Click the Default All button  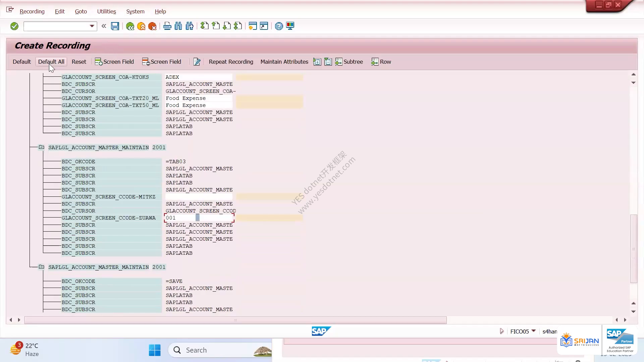pos(51,62)
